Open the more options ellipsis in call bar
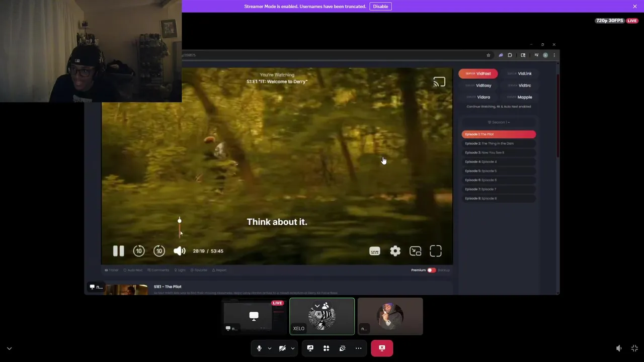The image size is (644, 362). click(358, 348)
